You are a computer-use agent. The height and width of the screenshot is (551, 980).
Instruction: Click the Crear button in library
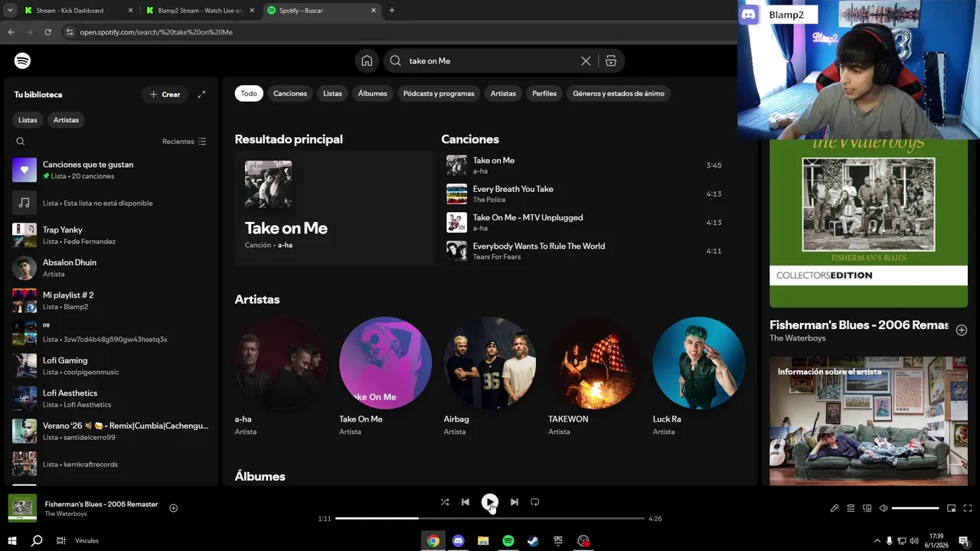point(165,94)
